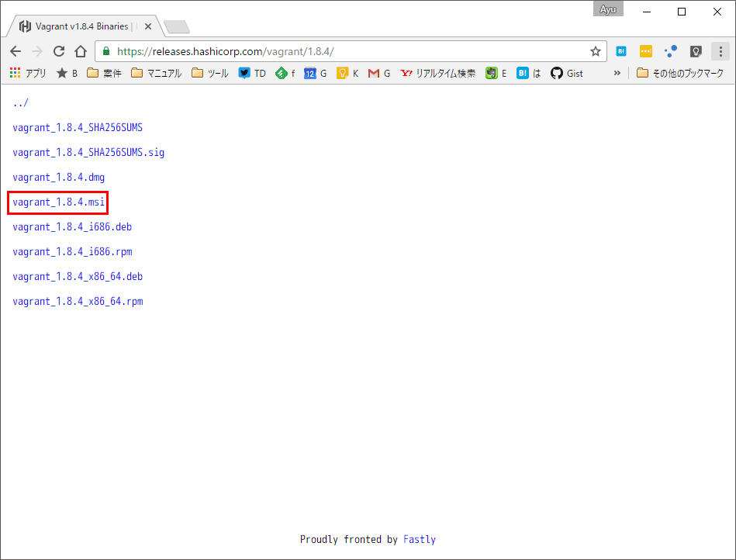Click the lightbulb extension icon in toolbar
Viewport: 736px width, 560px height.
[x=696, y=51]
